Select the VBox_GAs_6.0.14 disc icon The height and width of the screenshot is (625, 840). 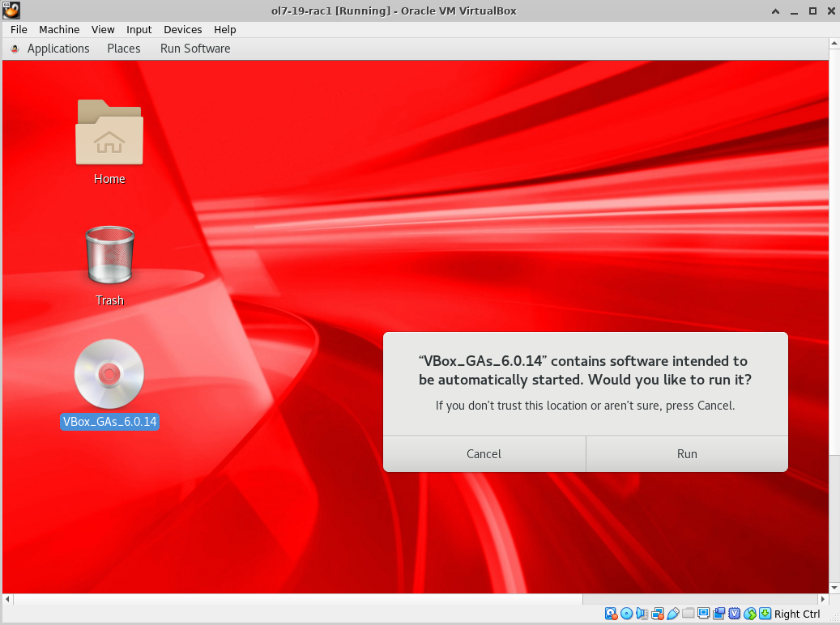pyautogui.click(x=109, y=373)
